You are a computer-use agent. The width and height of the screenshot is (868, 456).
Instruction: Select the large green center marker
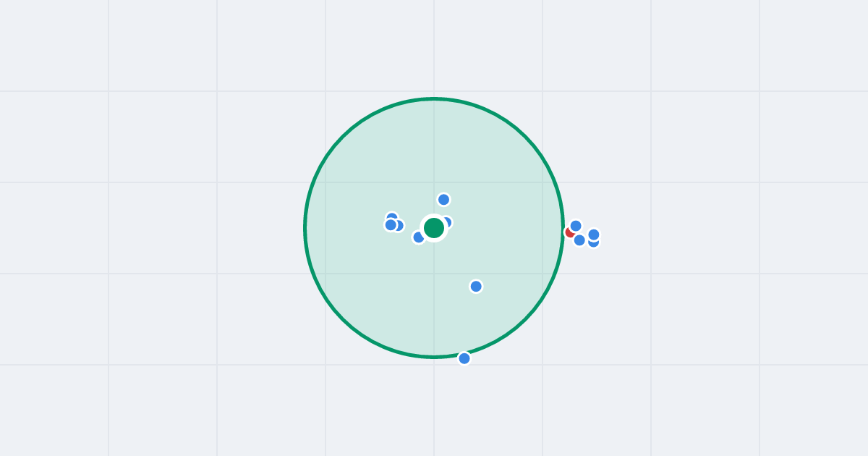[x=434, y=228]
